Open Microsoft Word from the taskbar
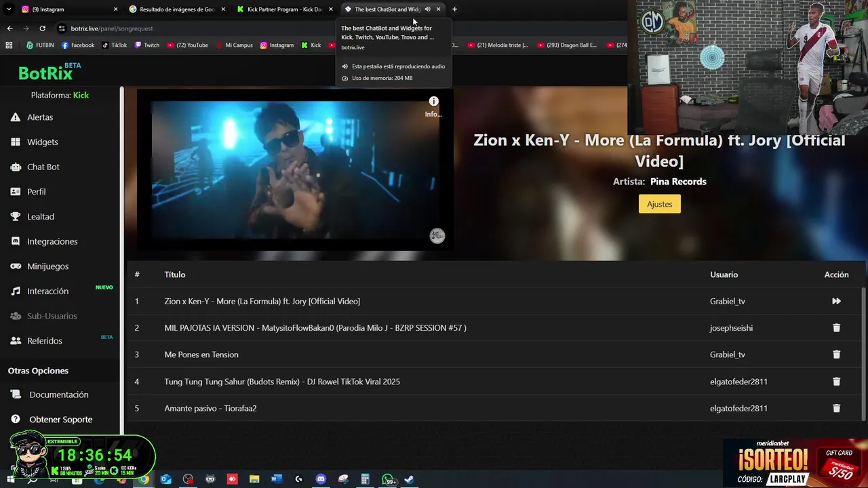The width and height of the screenshot is (868, 488). pos(276,479)
